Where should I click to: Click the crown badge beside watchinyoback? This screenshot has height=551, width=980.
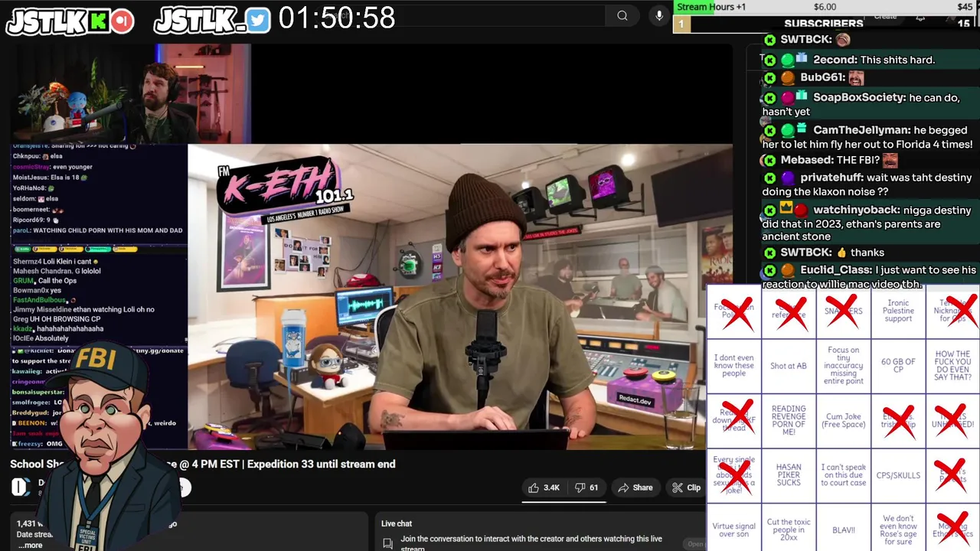tap(786, 209)
